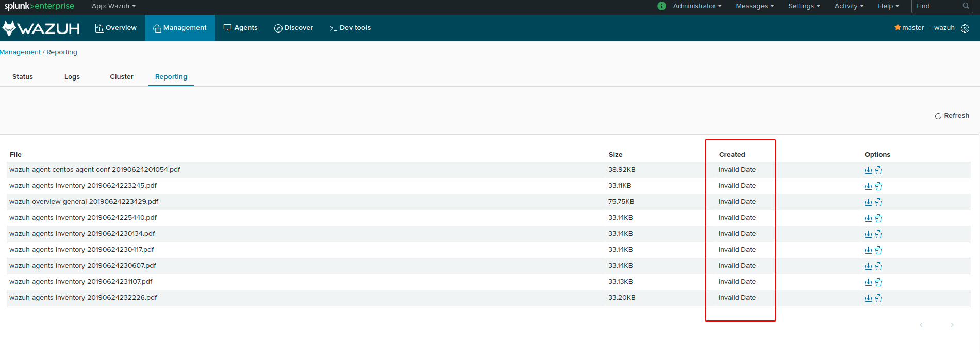This screenshot has height=353, width=980.
Task: Select the Reporting tab
Action: click(x=171, y=77)
